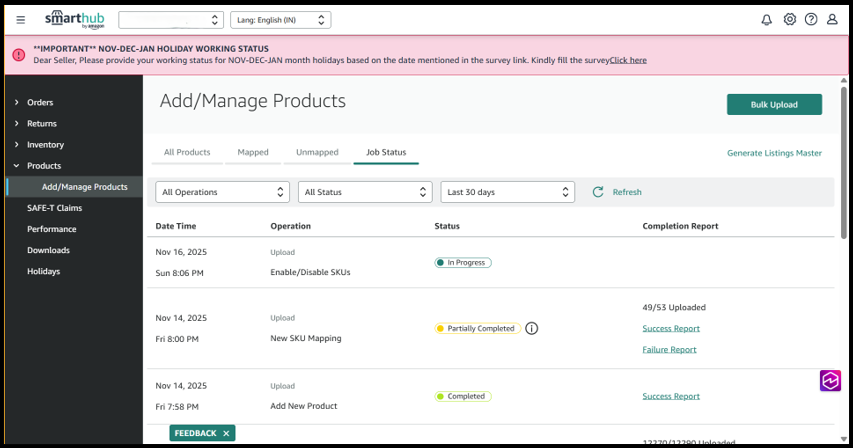Click the purple floating widget icon
Image resolution: width=853 pixels, height=448 pixels.
pos(831,381)
